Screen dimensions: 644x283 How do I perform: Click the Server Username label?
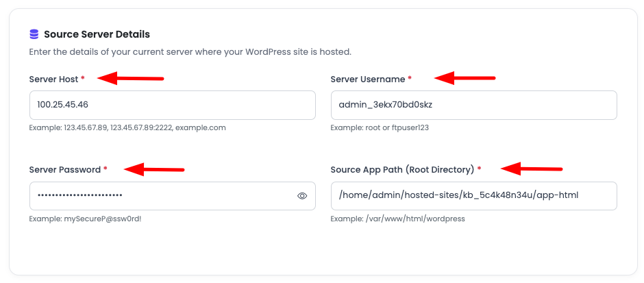[x=367, y=79]
